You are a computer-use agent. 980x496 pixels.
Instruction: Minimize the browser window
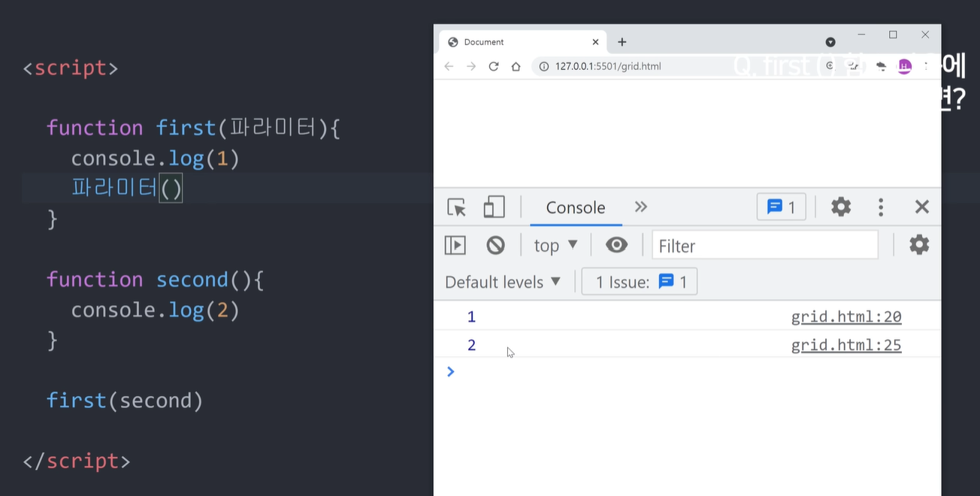(861, 35)
